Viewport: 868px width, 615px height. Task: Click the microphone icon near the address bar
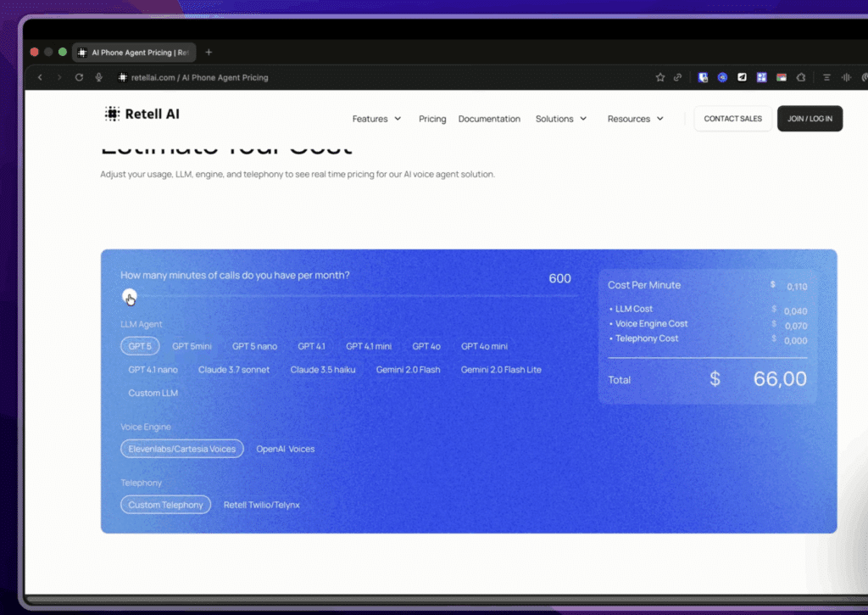point(98,77)
